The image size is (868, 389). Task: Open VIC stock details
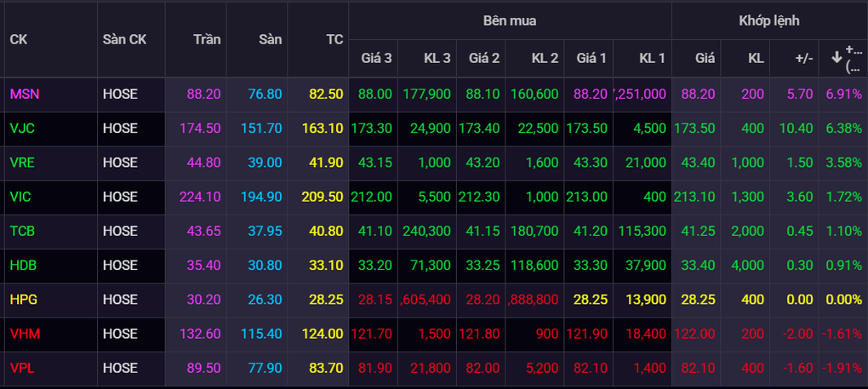click(20, 197)
